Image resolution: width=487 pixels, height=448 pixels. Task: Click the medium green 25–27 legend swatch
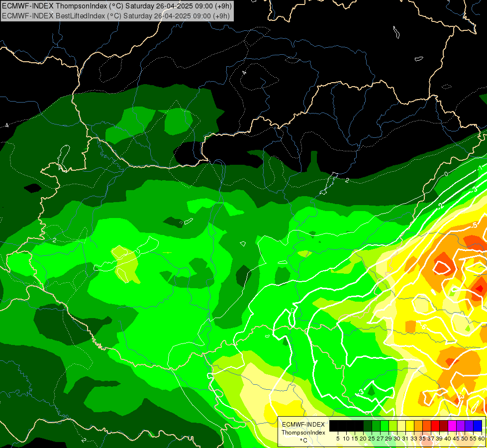tap(376, 426)
